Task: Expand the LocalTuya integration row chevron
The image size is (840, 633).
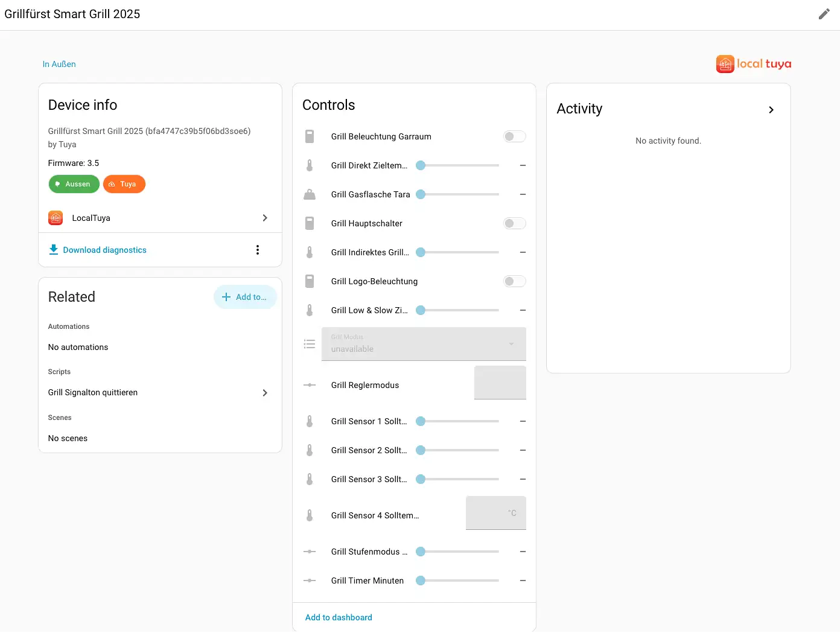Action: tap(265, 218)
